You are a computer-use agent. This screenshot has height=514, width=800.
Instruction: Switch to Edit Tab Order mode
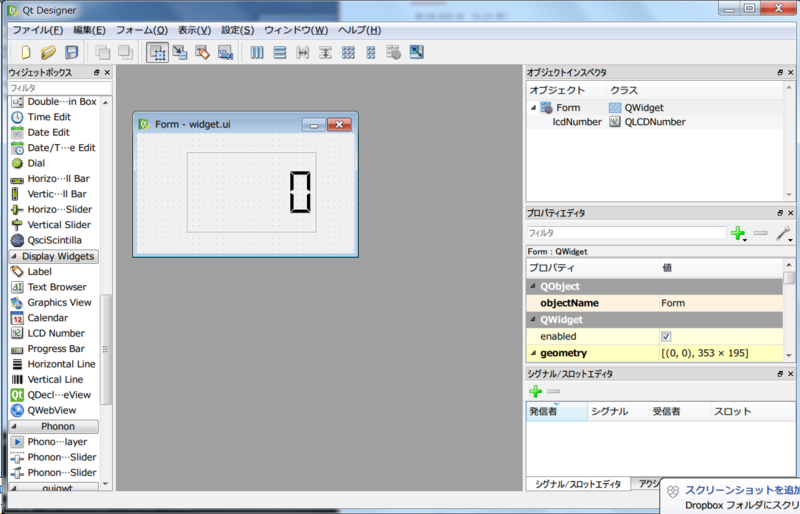(225, 52)
